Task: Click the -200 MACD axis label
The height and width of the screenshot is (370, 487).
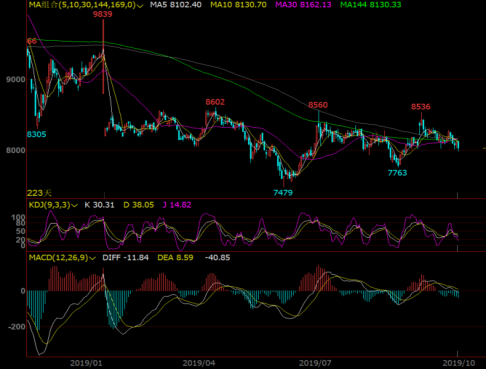Action: tap(17, 327)
